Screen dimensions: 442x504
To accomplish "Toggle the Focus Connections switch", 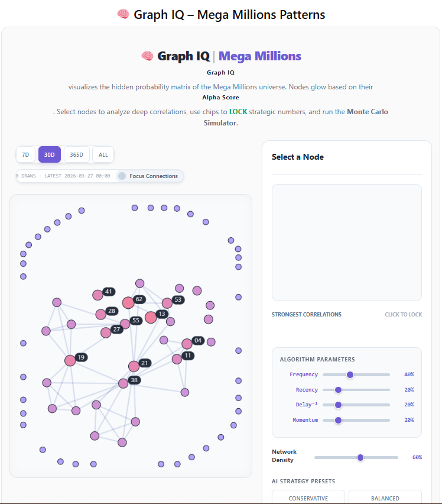I will tap(122, 176).
